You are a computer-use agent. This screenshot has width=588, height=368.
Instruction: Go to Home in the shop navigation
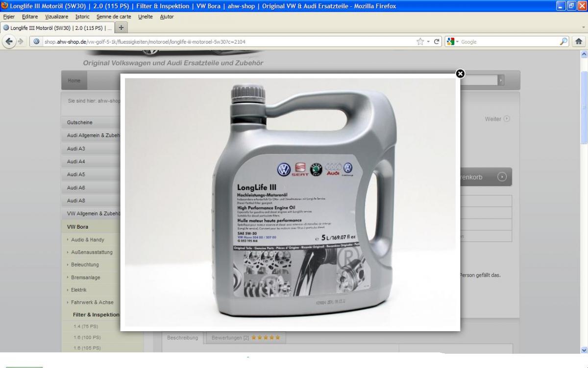click(x=74, y=80)
